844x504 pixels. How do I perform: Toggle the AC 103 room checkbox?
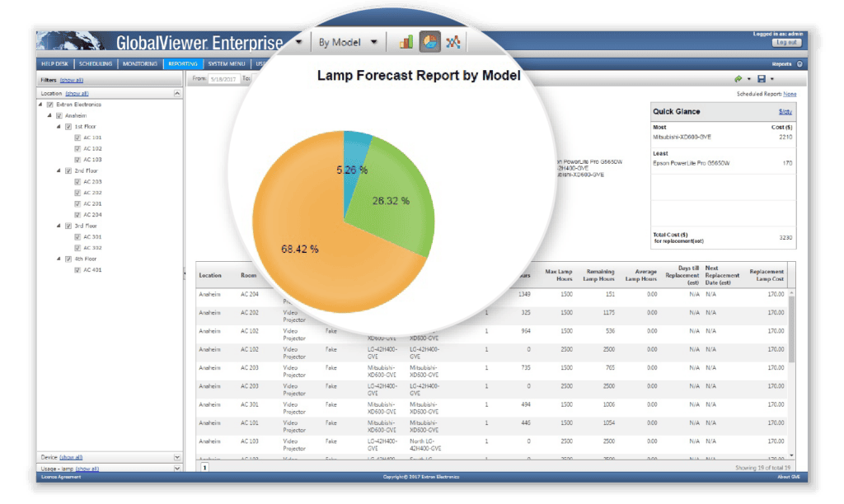pos(77,160)
